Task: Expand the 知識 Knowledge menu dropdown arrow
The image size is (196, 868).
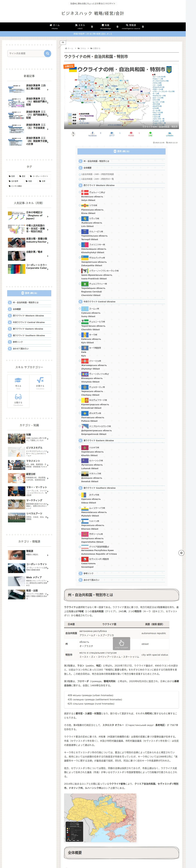Action: pos(117,27)
